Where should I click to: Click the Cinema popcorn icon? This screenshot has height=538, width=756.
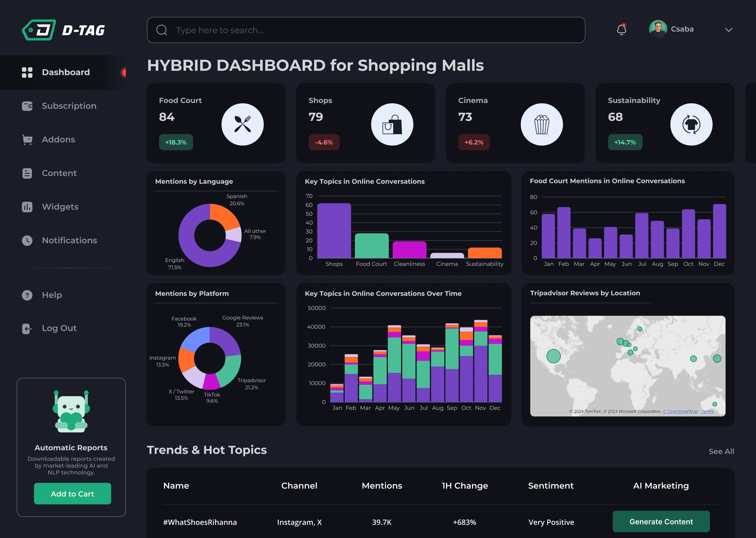(x=541, y=124)
